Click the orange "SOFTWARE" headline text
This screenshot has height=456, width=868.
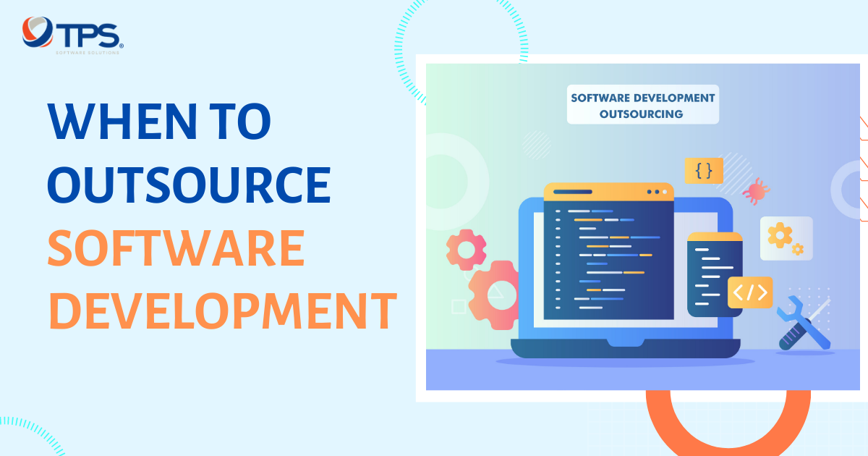[176, 247]
